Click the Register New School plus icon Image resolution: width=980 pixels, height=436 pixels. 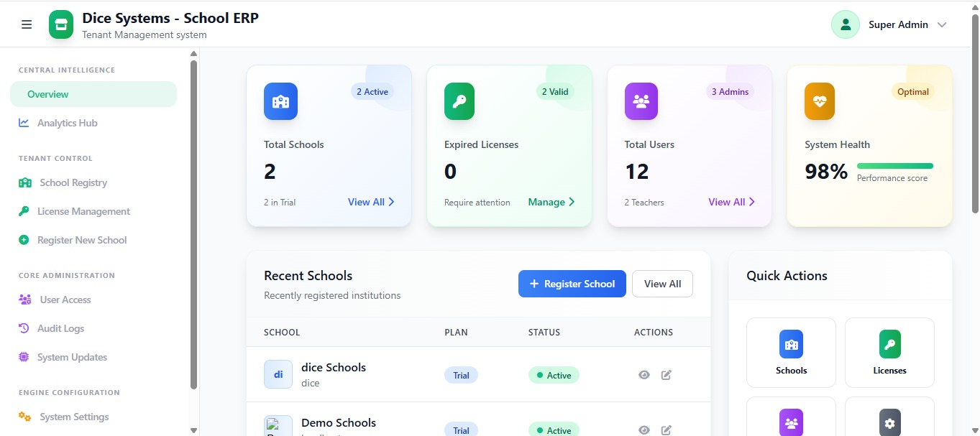(24, 240)
